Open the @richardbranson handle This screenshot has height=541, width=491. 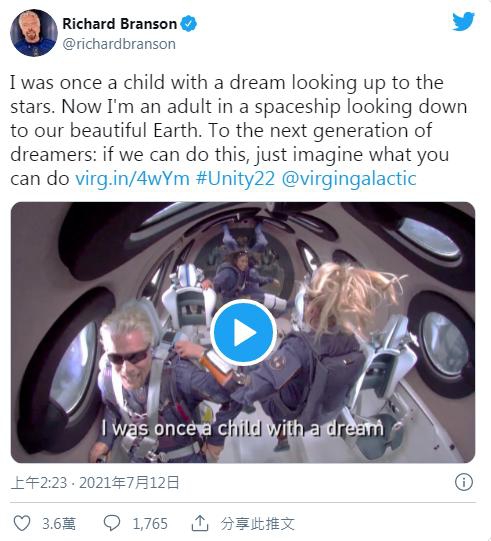[119, 44]
